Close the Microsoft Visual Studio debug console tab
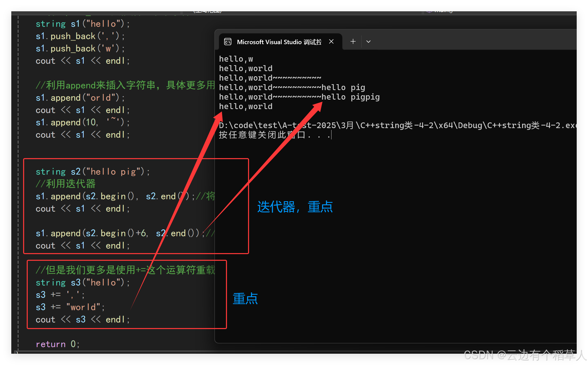This screenshot has width=588, height=365. click(x=331, y=42)
